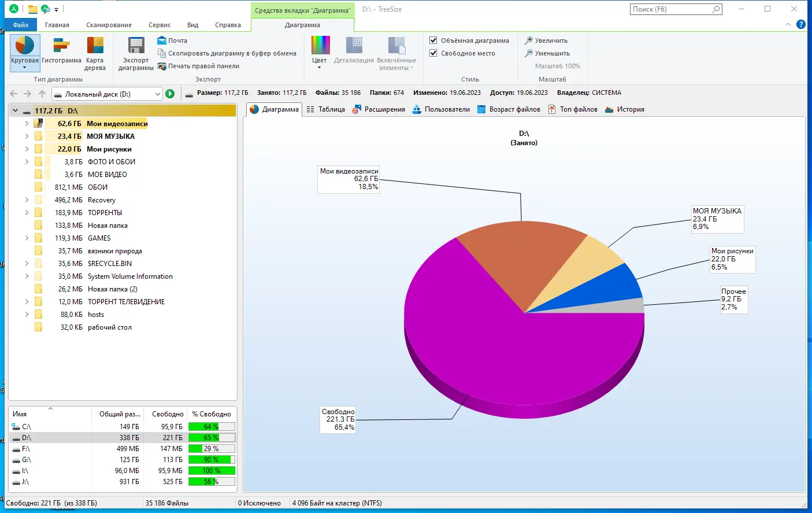Expand the Recovery folder
Image resolution: width=812 pixels, height=513 pixels.
27,200
